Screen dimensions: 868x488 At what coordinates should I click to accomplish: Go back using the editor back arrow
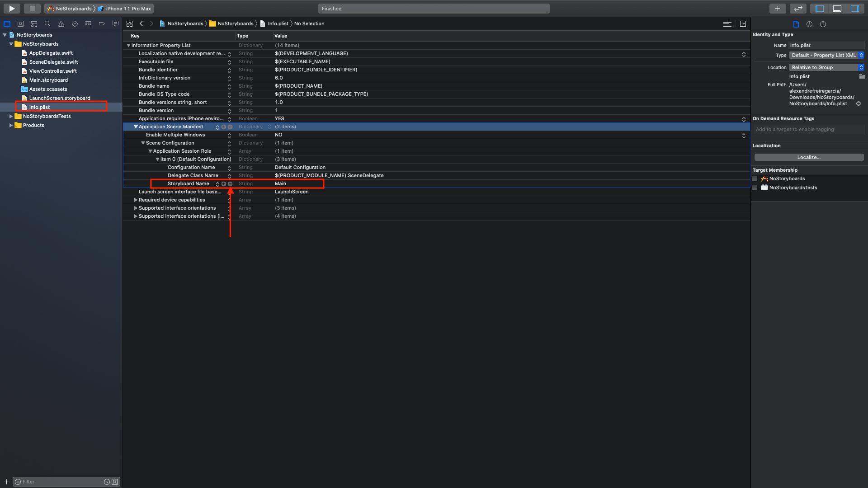point(142,23)
